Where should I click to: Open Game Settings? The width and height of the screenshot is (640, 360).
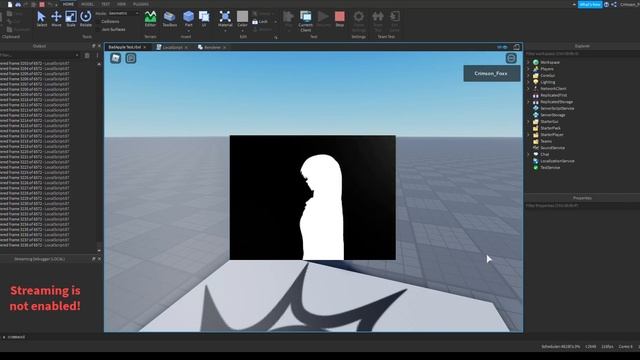point(359,21)
